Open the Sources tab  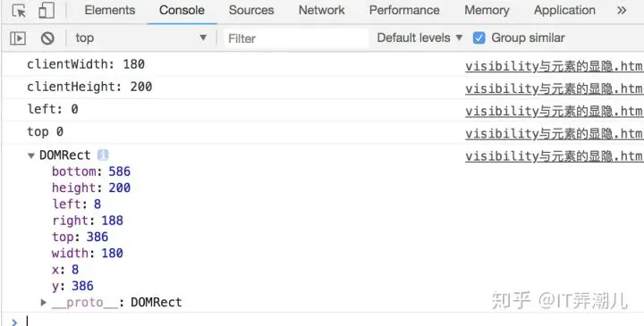tap(251, 10)
